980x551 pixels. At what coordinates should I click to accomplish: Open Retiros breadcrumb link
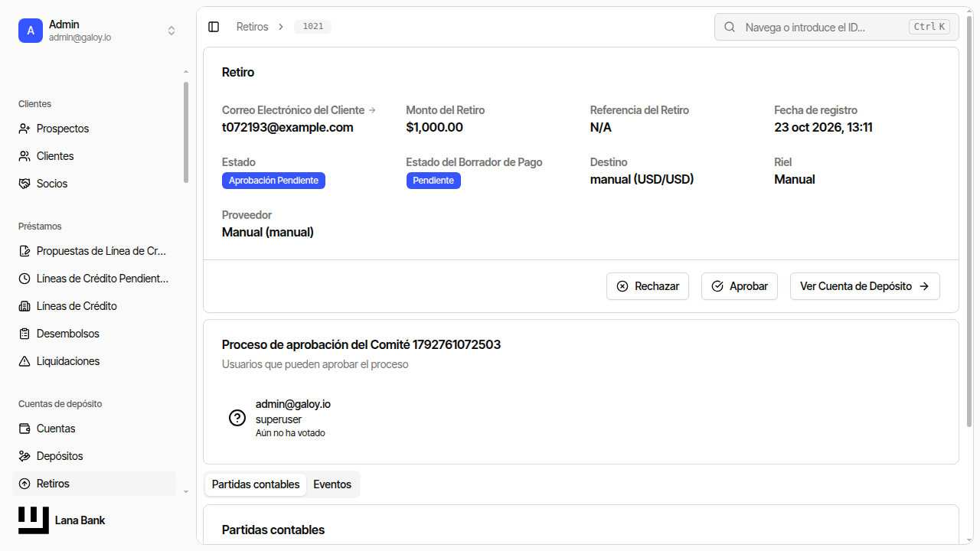(x=253, y=27)
